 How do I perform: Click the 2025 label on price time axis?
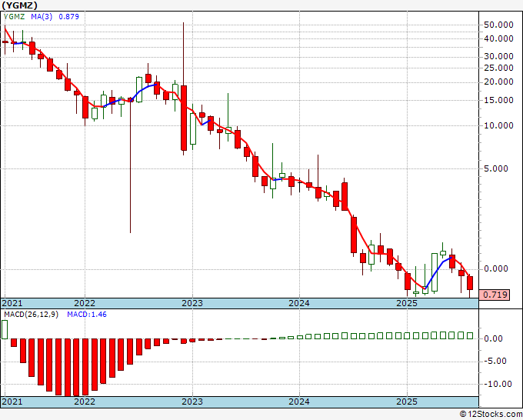pyautogui.click(x=407, y=303)
